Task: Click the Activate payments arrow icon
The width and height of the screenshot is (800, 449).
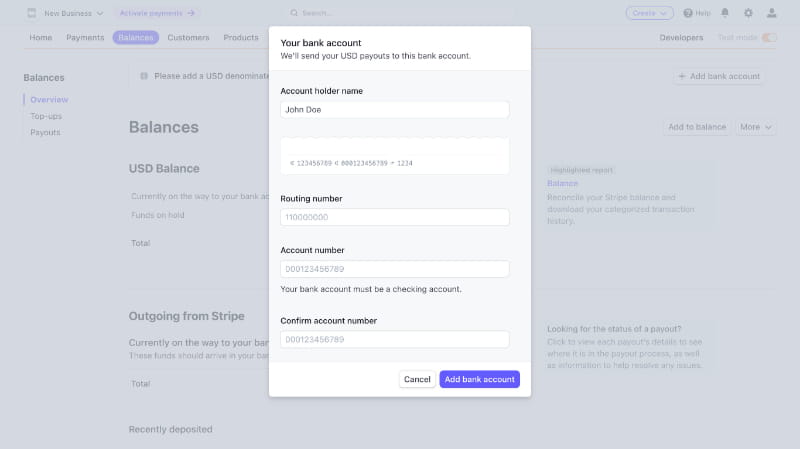Action: click(191, 13)
